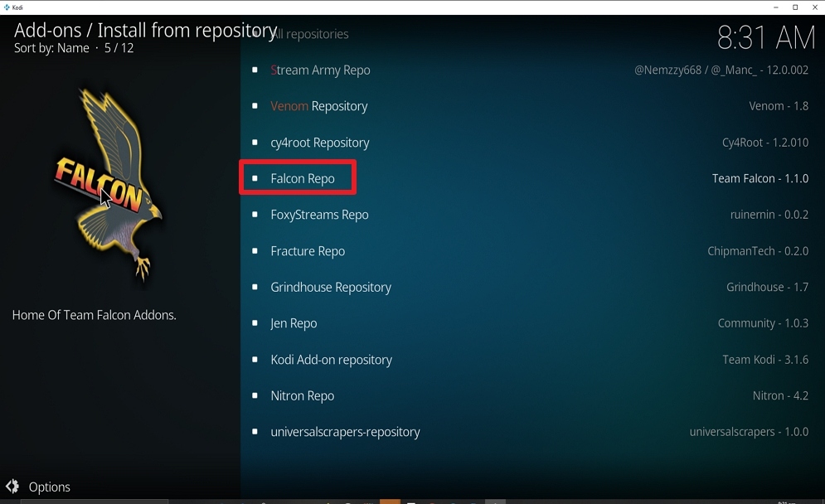Click the Grindhouse - 1.7 label
825x504 pixels.
(767, 288)
